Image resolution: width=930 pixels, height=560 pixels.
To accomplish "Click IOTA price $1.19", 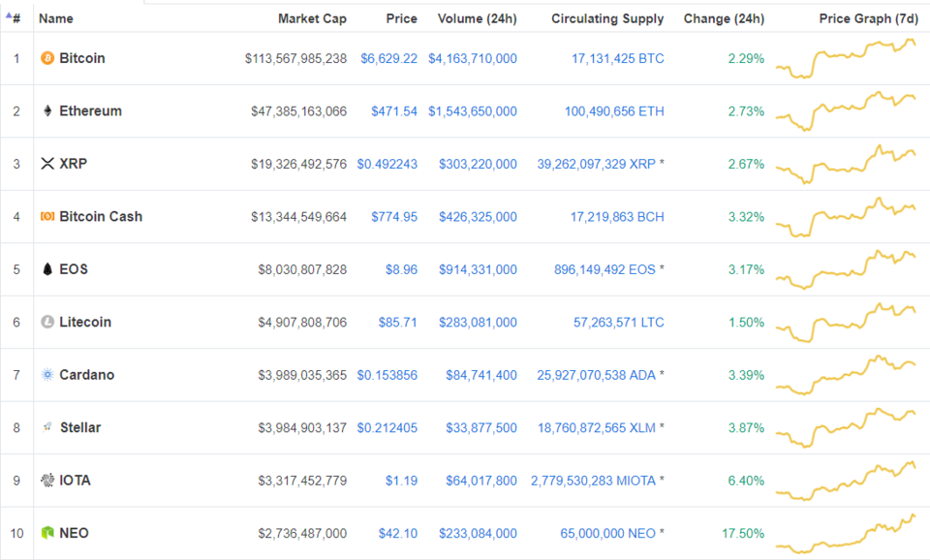I will tap(401, 482).
